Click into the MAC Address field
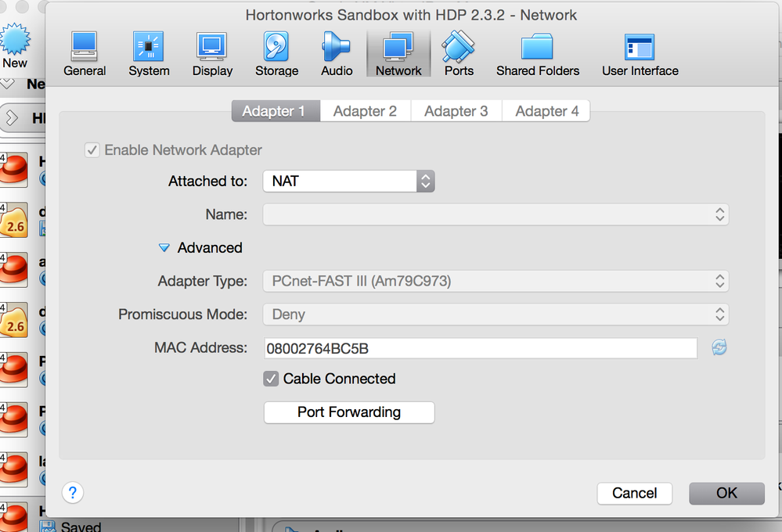 click(481, 348)
